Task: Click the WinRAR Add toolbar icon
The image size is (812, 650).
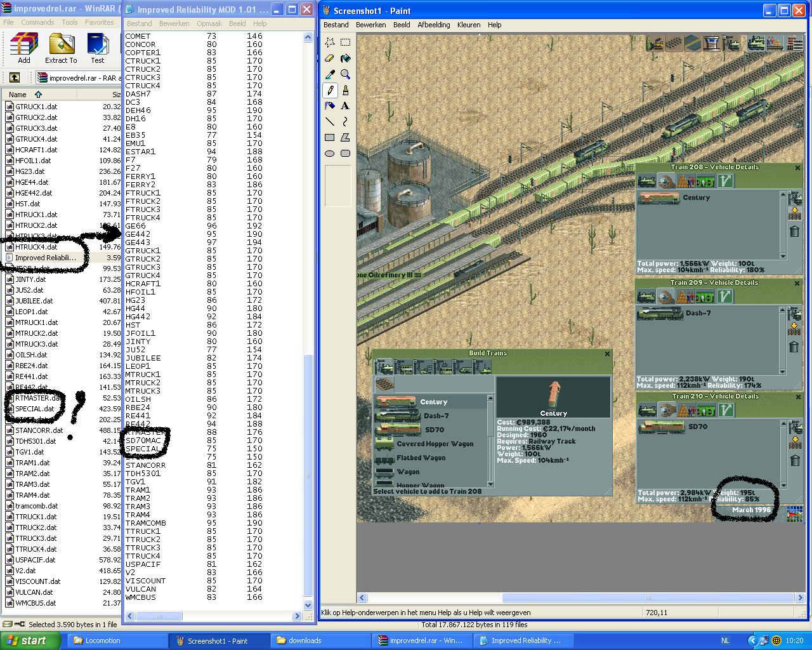Action: click(24, 48)
